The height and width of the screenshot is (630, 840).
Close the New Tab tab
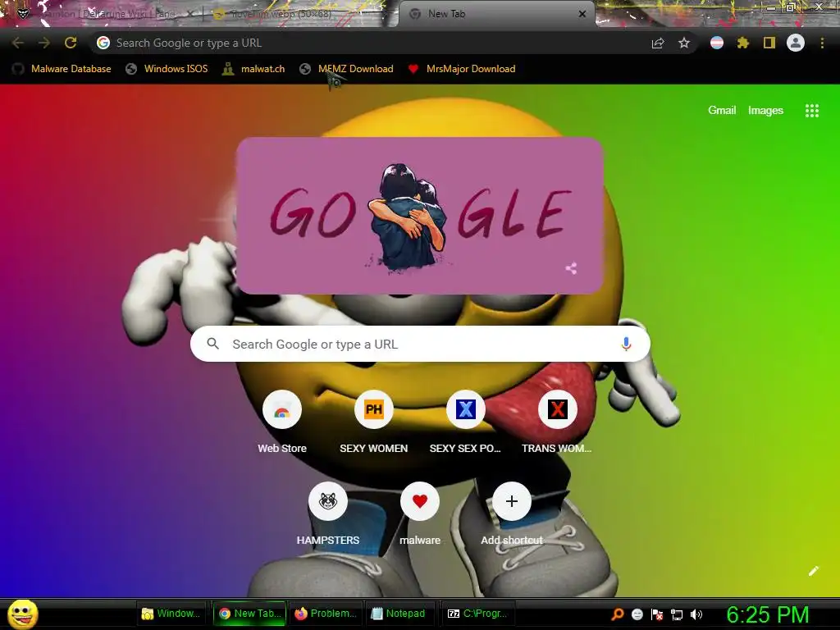[582, 14]
